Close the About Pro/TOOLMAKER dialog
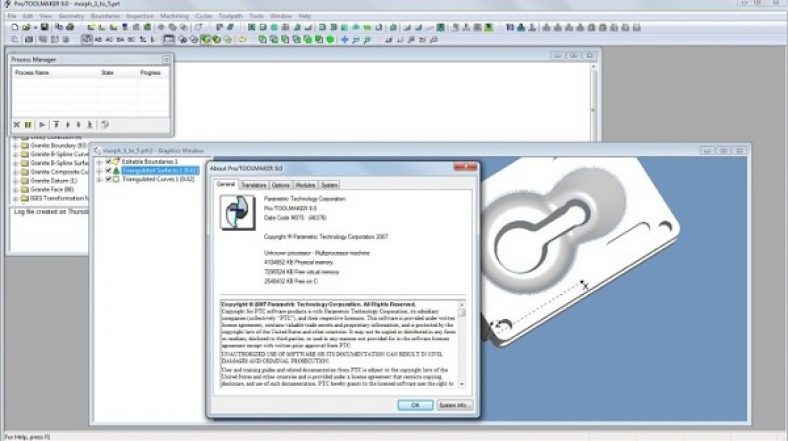The image size is (788, 441). tap(465, 166)
